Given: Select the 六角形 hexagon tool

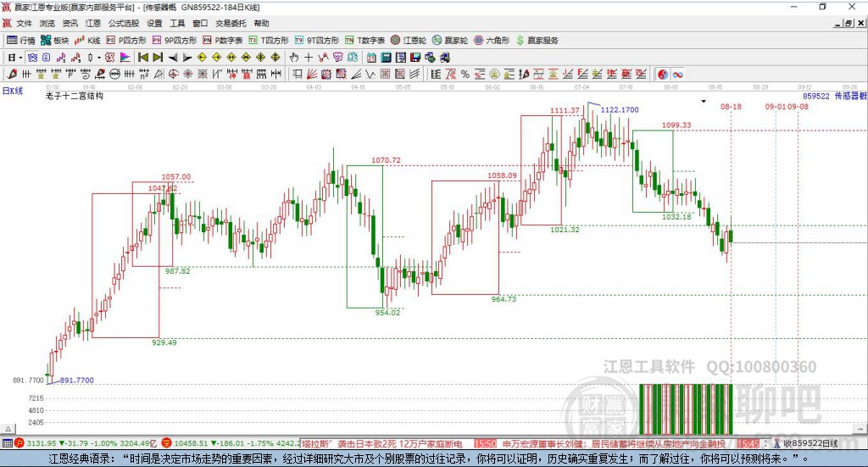Looking at the screenshot, I should click(492, 41).
